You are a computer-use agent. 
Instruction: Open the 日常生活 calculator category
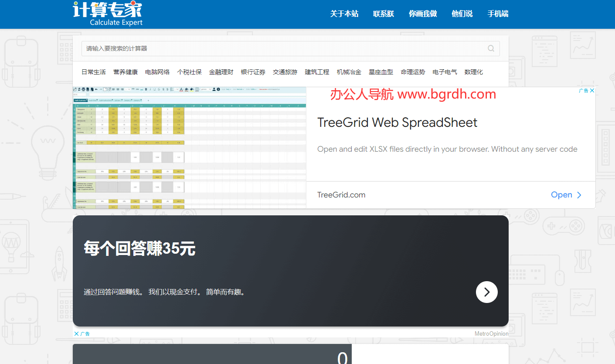(x=94, y=72)
